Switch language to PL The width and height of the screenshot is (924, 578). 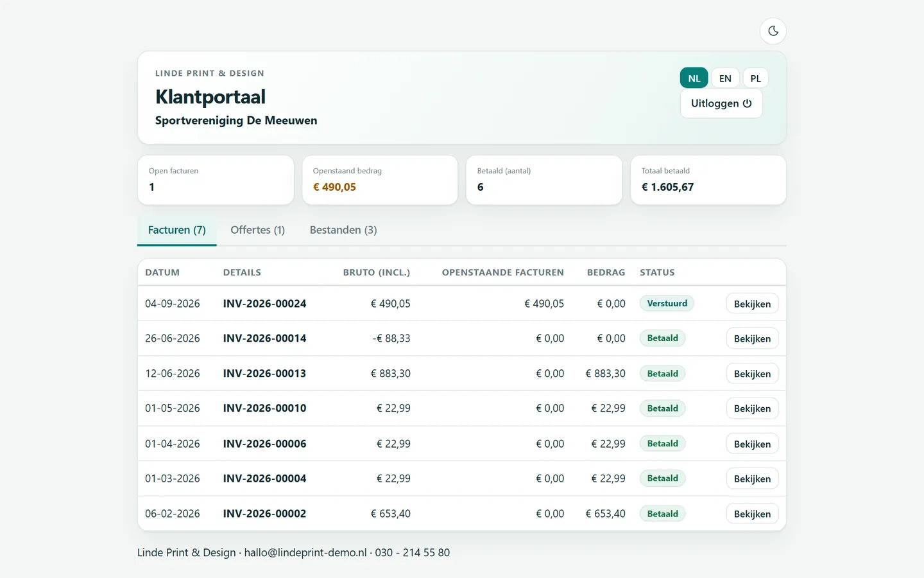(756, 78)
